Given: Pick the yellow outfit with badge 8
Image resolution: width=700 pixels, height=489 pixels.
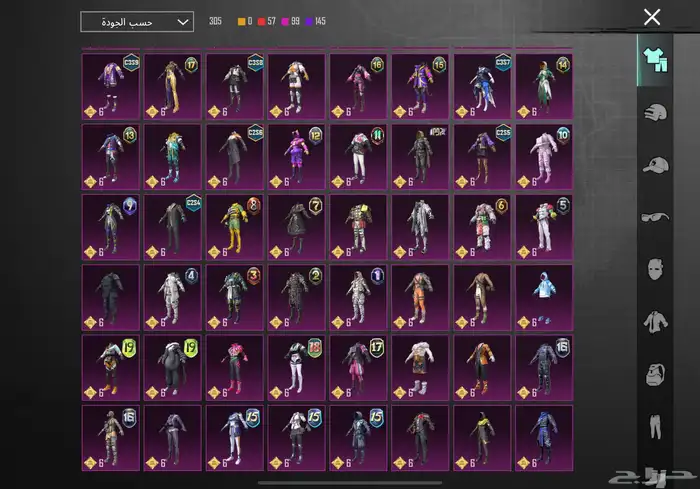Looking at the screenshot, I should [x=235, y=227].
